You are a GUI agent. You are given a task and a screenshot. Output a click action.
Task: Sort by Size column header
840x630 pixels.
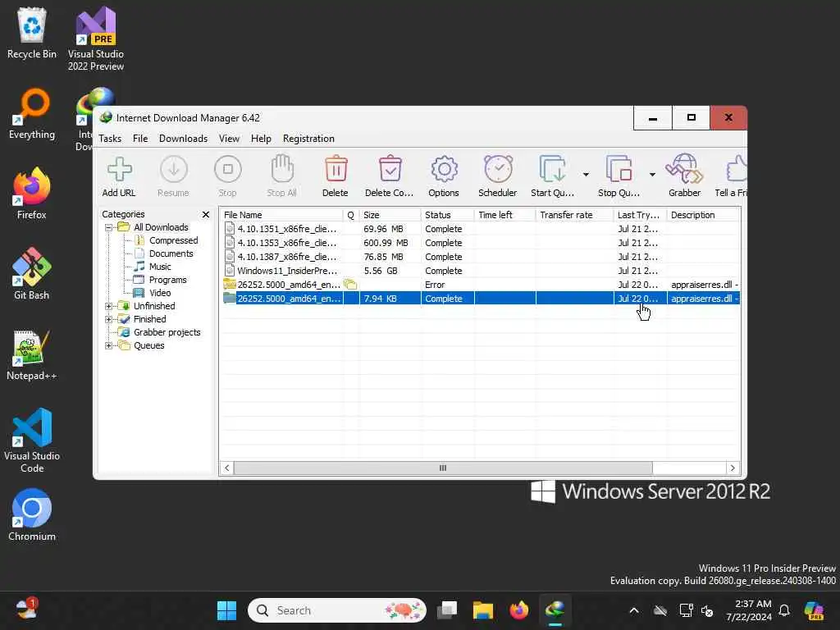(x=390, y=215)
